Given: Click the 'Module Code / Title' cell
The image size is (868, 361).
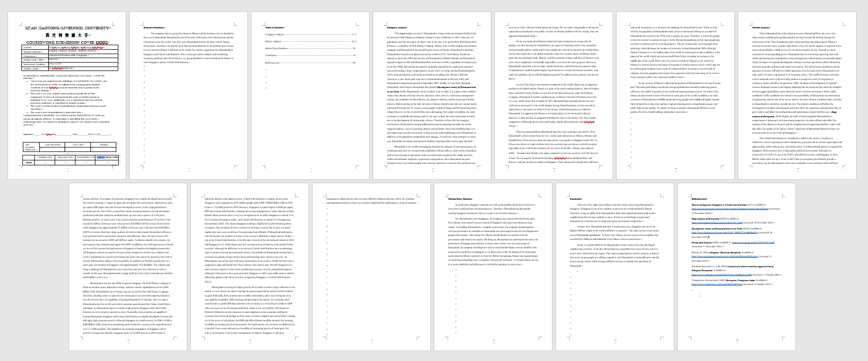Looking at the screenshot, I should [x=35, y=60].
